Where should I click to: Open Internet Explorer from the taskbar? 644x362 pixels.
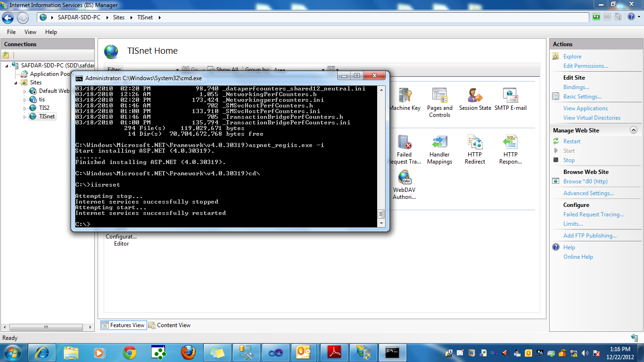coord(42,352)
